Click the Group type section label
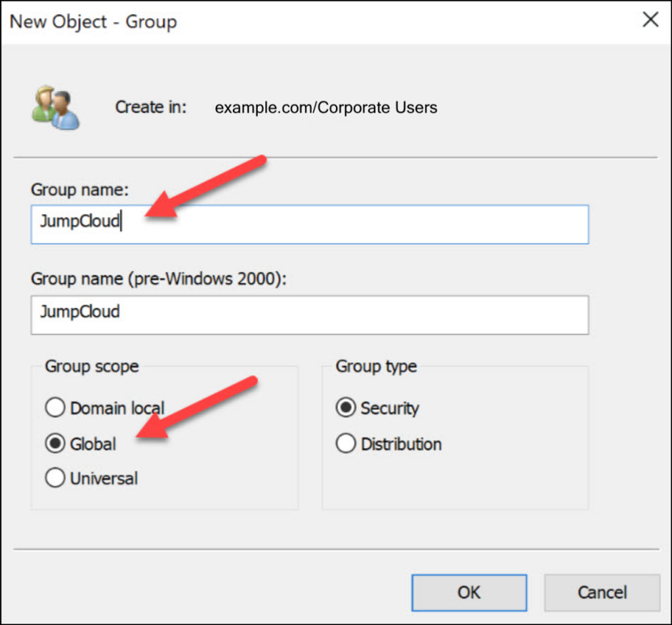This screenshot has width=672, height=625. point(374,366)
